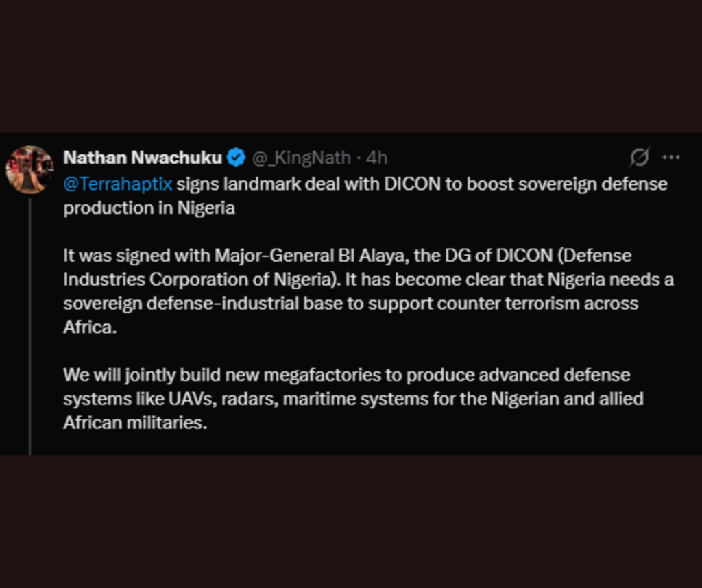The image size is (702, 588).
Task: Click the headline sentence about the landmark deal
Action: click(x=411, y=184)
